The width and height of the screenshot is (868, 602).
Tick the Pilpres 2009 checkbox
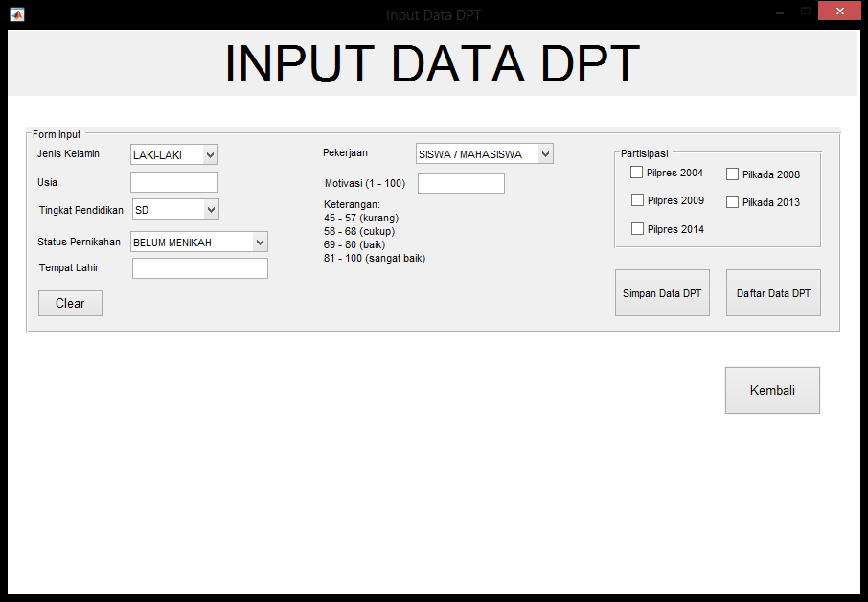click(637, 200)
